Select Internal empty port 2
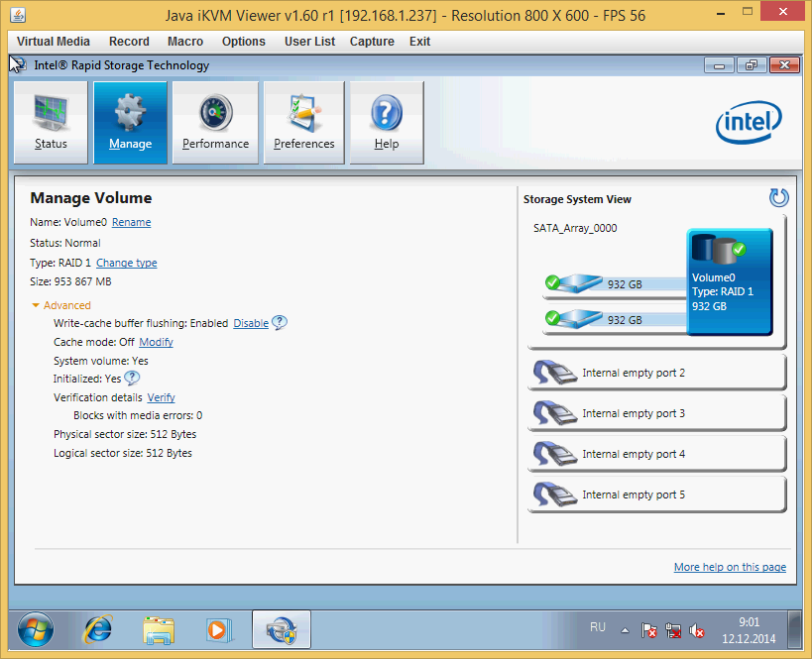This screenshot has width=812, height=659. 656,373
